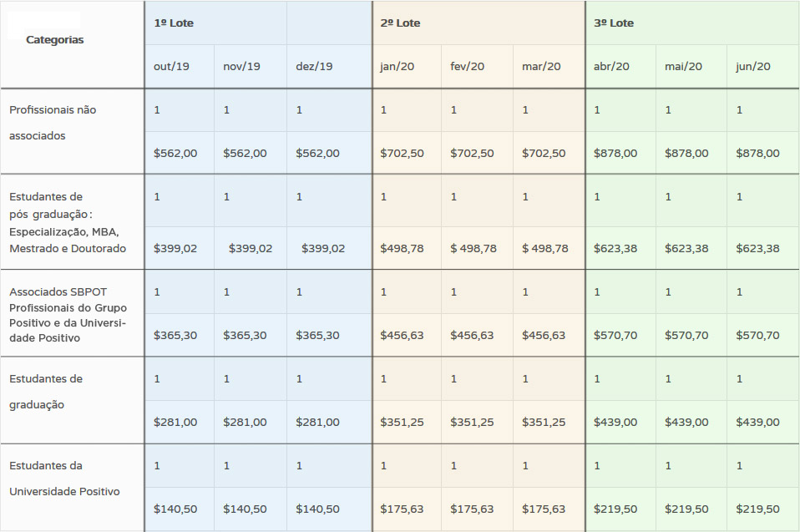Viewport: 800px width, 532px height.
Task: Select the $175,63 price under mar/20
Action: [544, 509]
